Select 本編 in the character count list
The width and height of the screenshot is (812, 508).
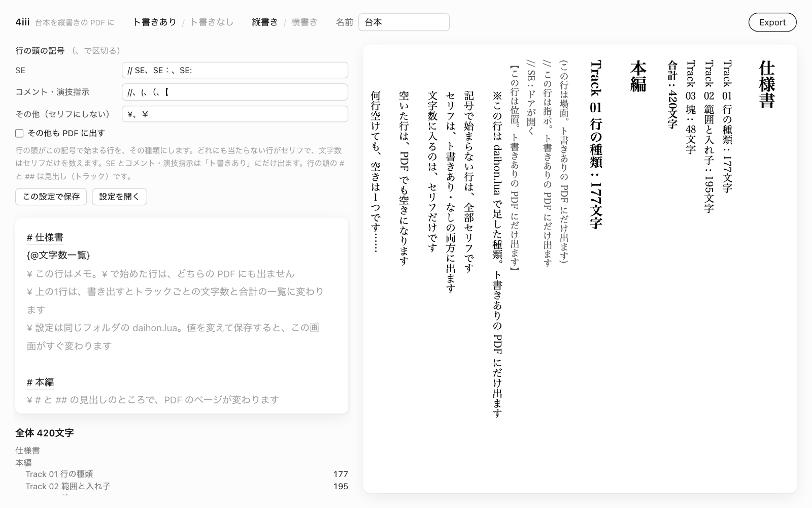(23, 463)
